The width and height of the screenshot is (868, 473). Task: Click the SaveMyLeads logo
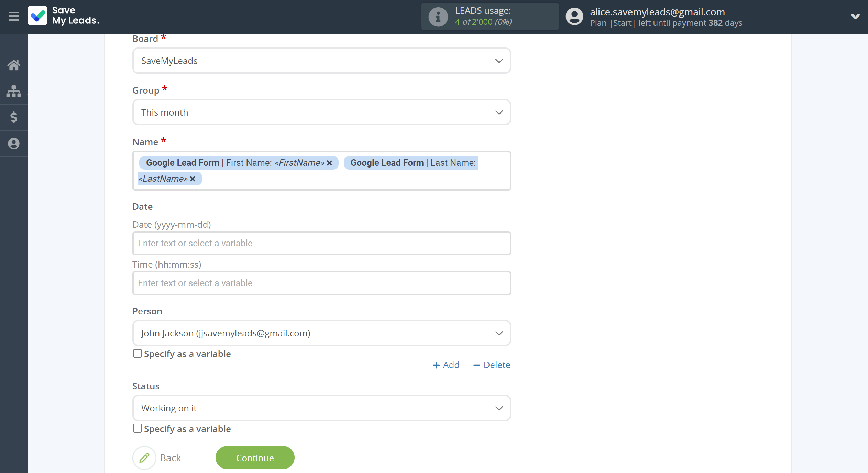pyautogui.click(x=64, y=16)
